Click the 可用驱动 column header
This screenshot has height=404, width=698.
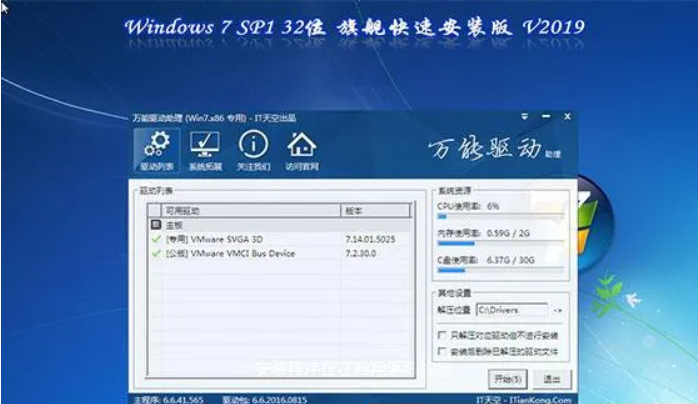251,210
